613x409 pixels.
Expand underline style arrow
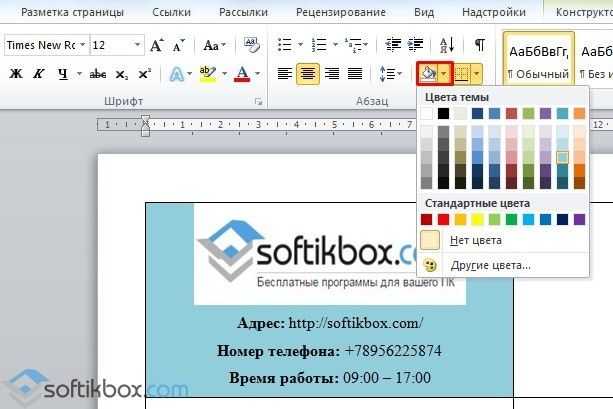tap(79, 74)
